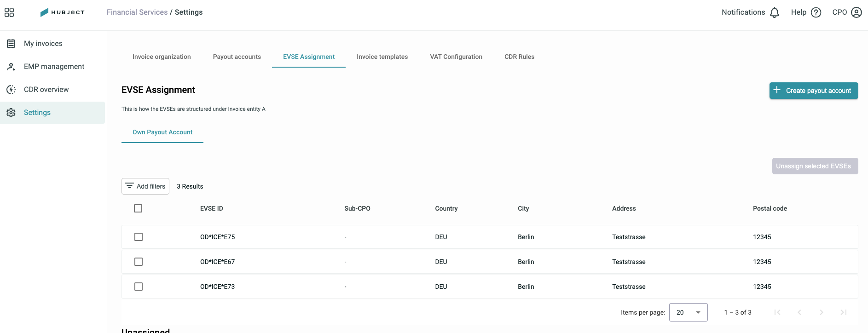
Task: Open the apps grid icon
Action: tap(9, 12)
